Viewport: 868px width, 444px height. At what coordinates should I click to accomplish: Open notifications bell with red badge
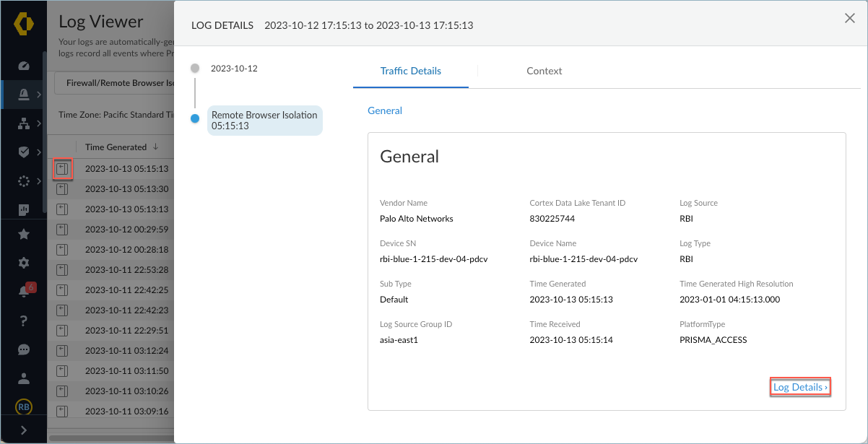[x=24, y=292]
